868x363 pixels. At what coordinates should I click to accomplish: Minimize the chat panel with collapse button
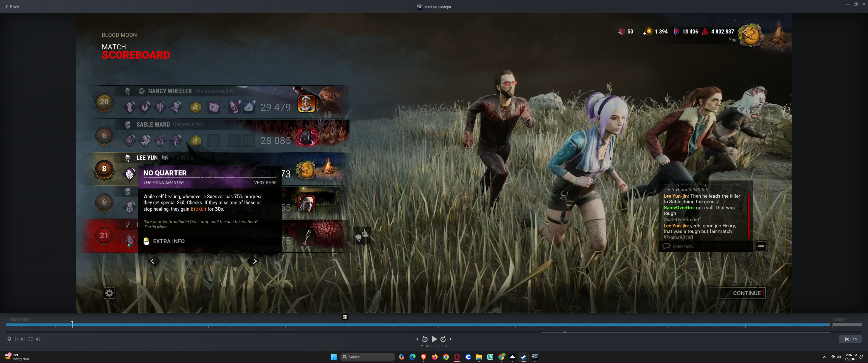pos(761,246)
